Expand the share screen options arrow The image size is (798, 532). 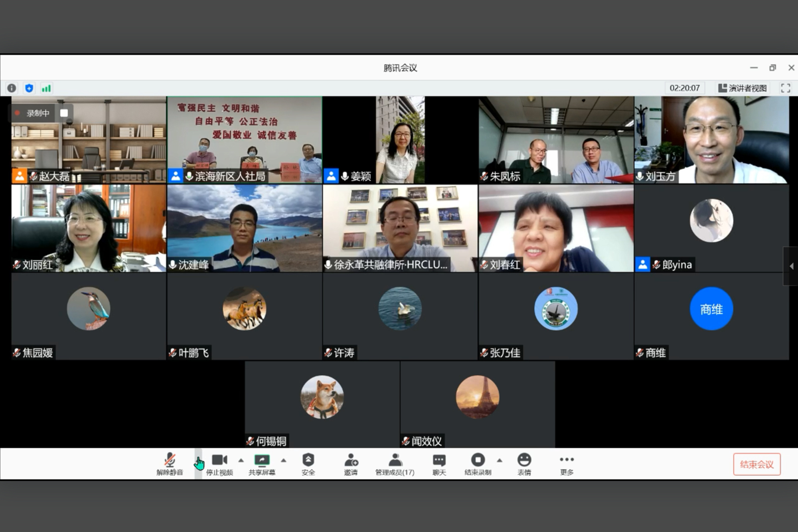[284, 460]
